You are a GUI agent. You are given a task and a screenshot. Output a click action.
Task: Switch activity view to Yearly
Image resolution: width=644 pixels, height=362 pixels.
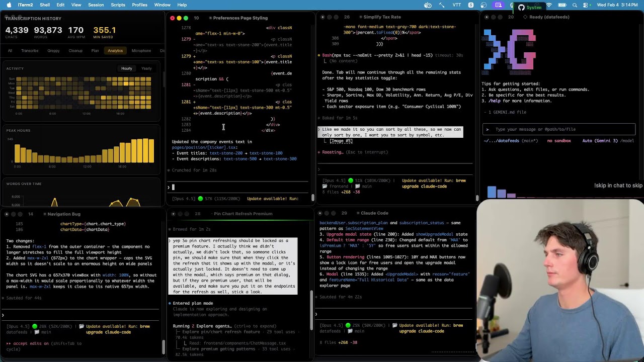coord(146,68)
